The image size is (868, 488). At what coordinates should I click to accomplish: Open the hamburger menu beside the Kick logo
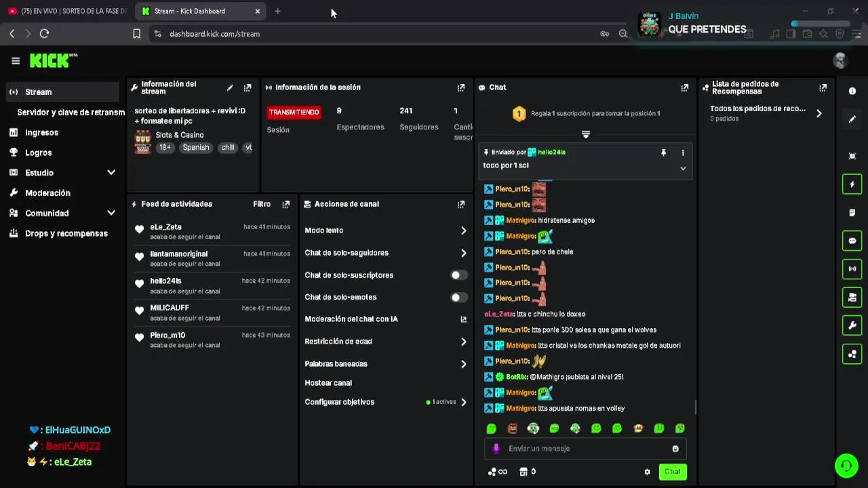16,61
